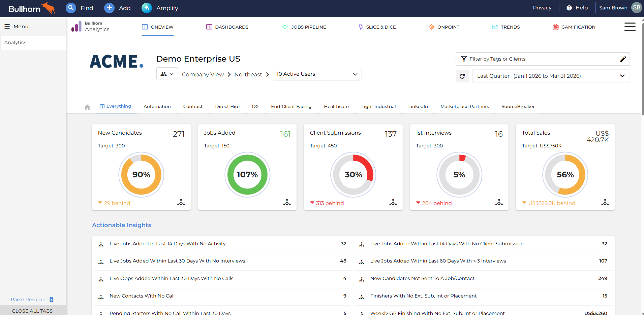Click the SB user avatar
Image resolution: width=644 pixels, height=315 pixels.
(x=637, y=8)
